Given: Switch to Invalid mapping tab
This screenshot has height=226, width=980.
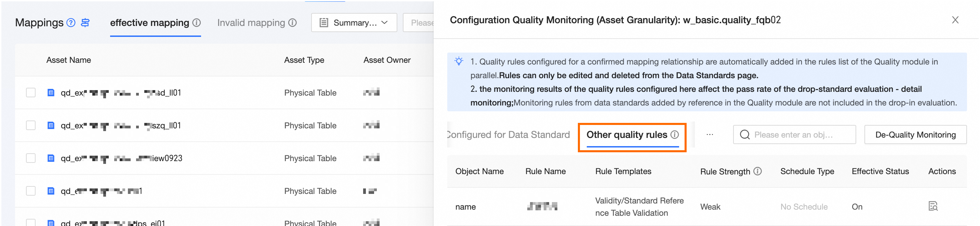Looking at the screenshot, I should point(251,23).
